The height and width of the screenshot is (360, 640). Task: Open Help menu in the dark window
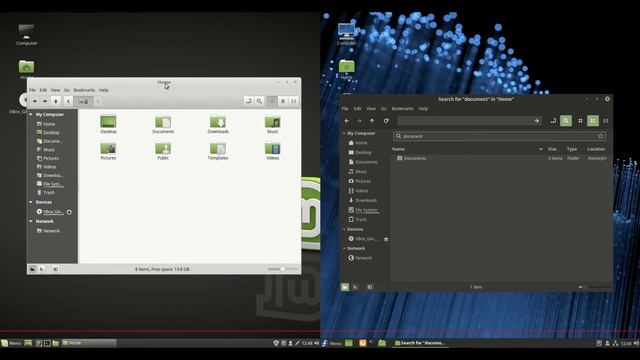click(423, 109)
